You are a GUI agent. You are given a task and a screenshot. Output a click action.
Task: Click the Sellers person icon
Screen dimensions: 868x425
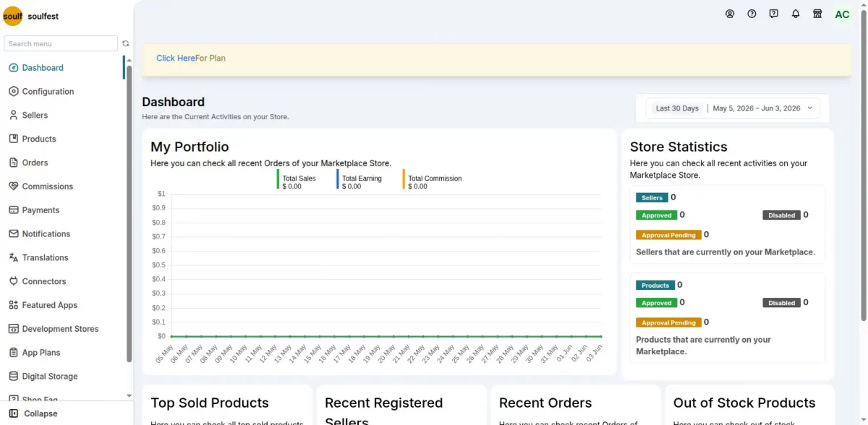[x=13, y=116]
